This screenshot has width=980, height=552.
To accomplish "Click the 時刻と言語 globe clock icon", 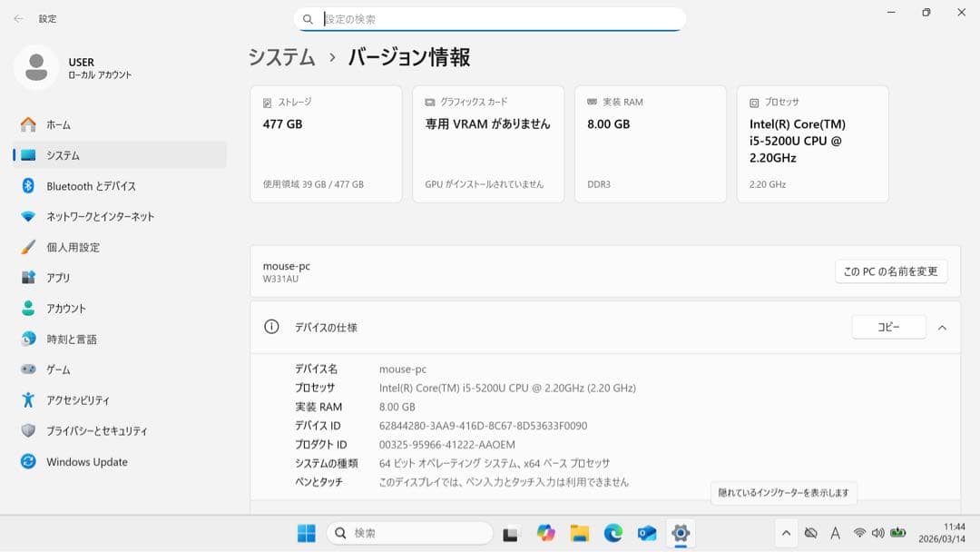I will pyautogui.click(x=28, y=339).
